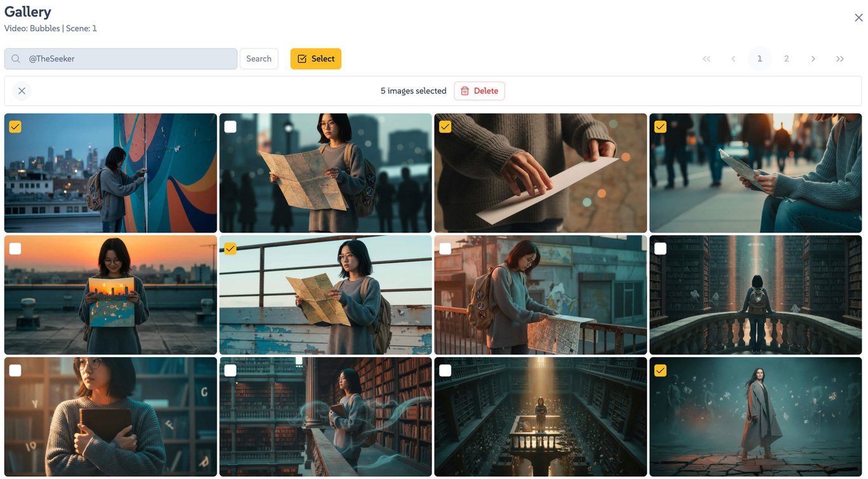
Task: Delete the 5 selected images
Action: (479, 91)
